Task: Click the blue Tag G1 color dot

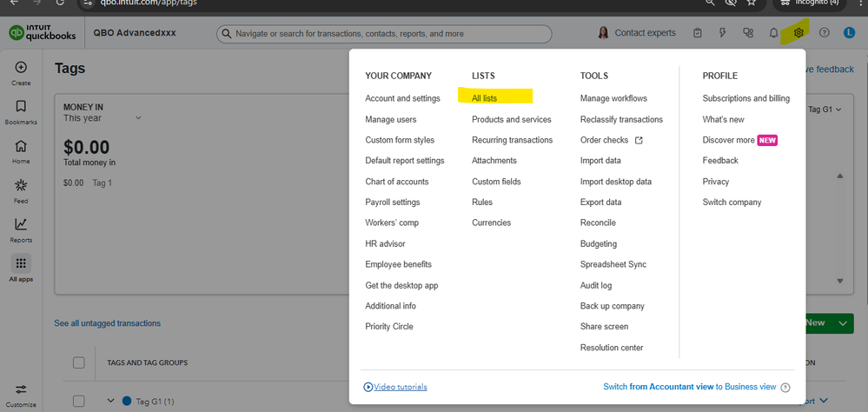Action: coord(127,401)
